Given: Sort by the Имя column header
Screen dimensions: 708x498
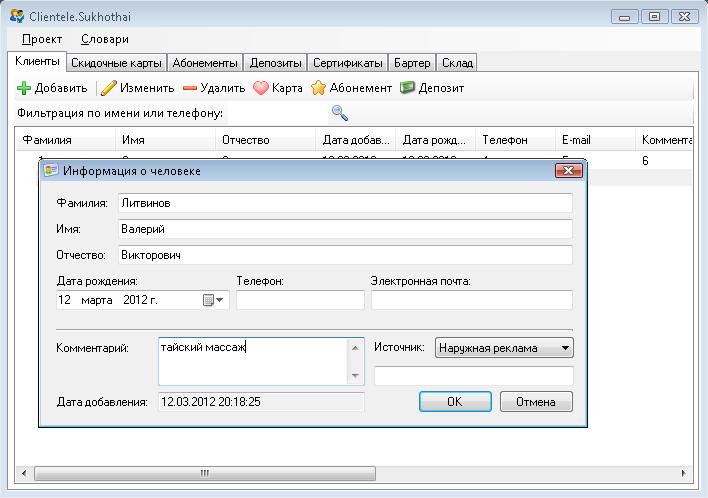Looking at the screenshot, I should click(x=166, y=140).
